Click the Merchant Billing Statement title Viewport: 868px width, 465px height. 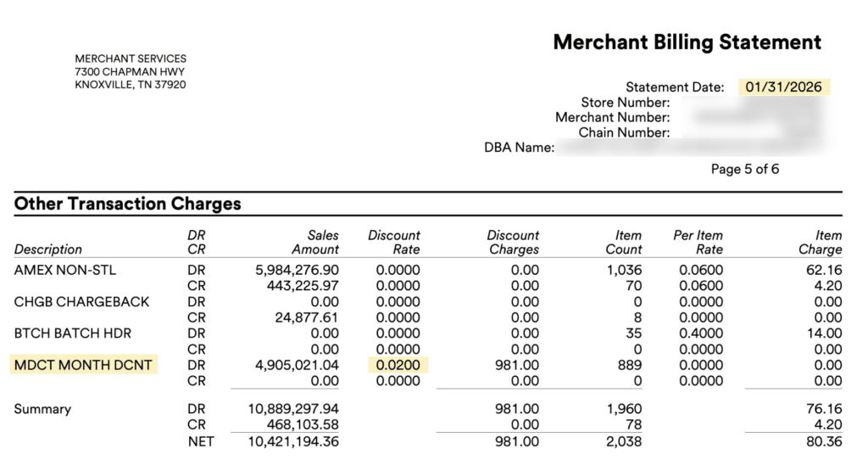tap(687, 42)
